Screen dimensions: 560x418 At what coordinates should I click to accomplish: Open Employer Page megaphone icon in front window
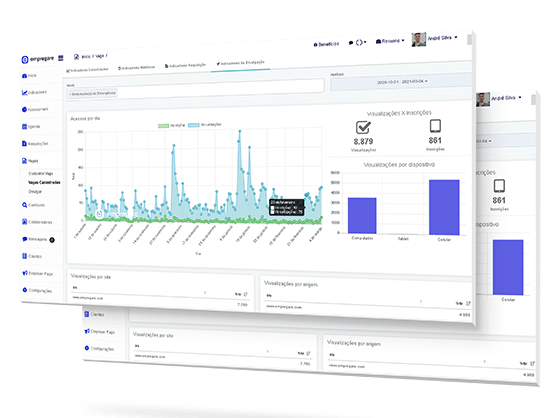(24, 273)
